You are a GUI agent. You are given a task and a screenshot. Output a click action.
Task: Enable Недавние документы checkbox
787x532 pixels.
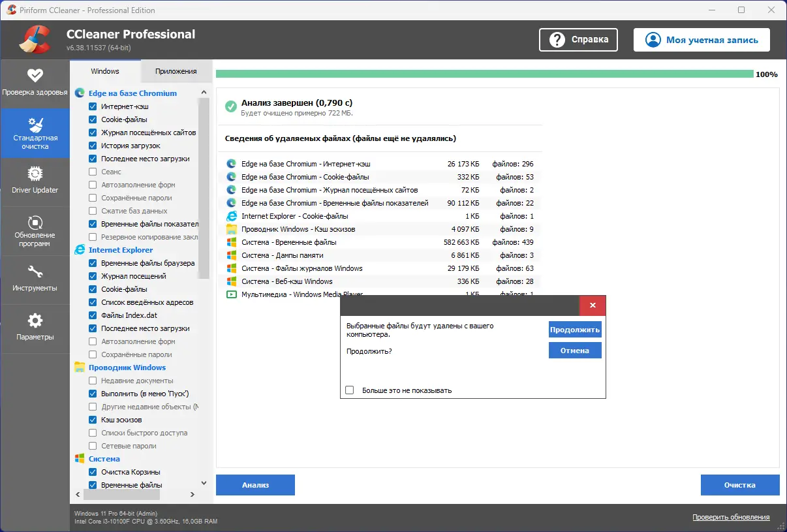click(93, 381)
